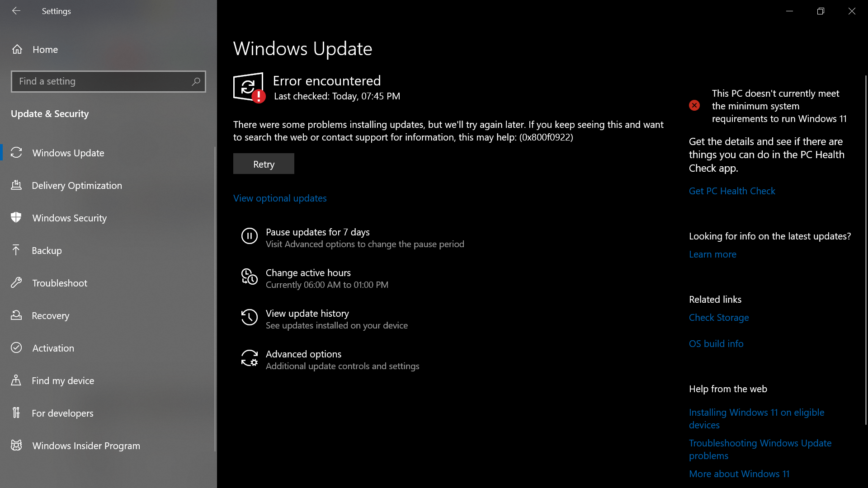The width and height of the screenshot is (868, 488).
Task: Select the Windows Update sync arrows icon in sidebar
Action: [x=16, y=153]
